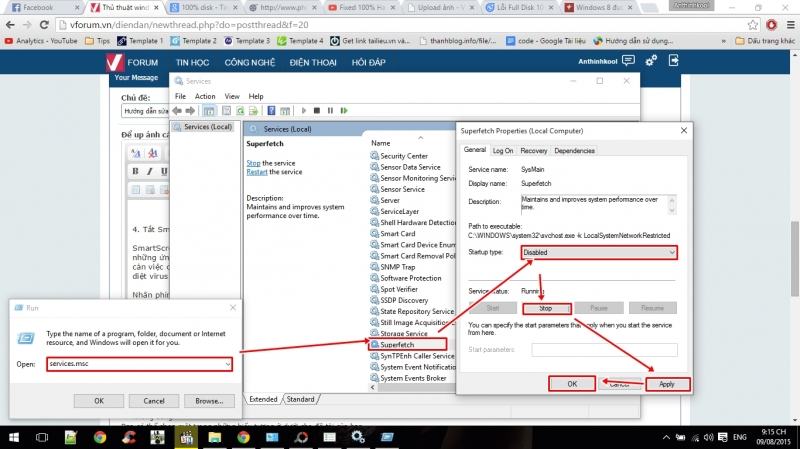Click Windows Start button on taskbar
Screen dimensions: 800x449
[15, 437]
